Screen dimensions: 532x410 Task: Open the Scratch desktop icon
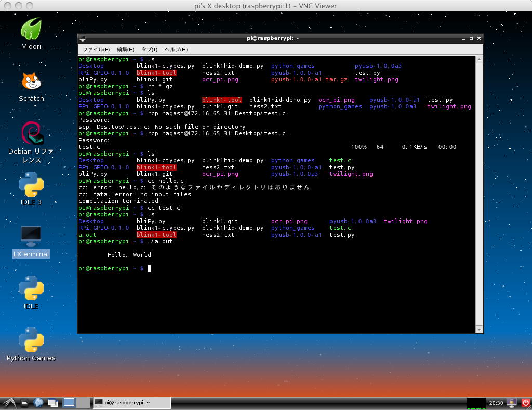pyautogui.click(x=31, y=87)
